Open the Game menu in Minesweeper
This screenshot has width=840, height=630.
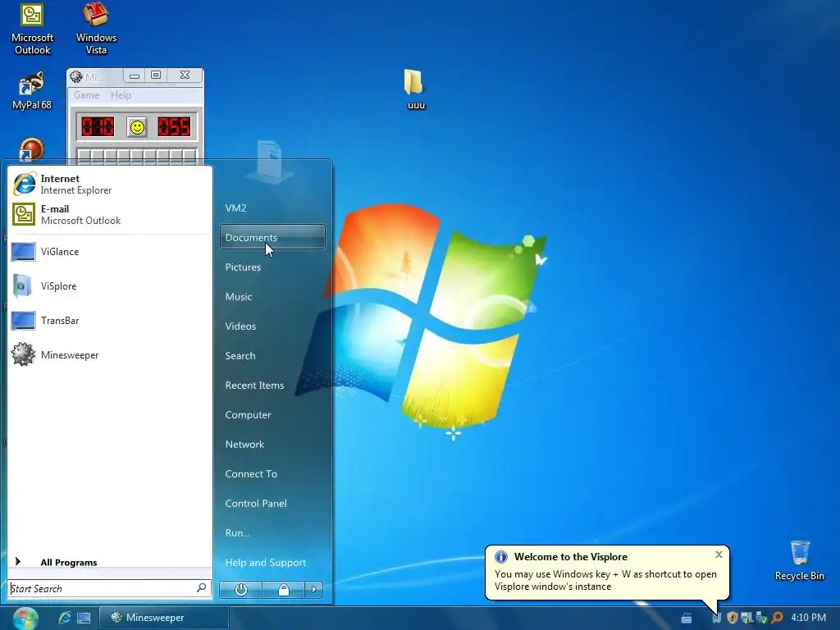[87, 95]
